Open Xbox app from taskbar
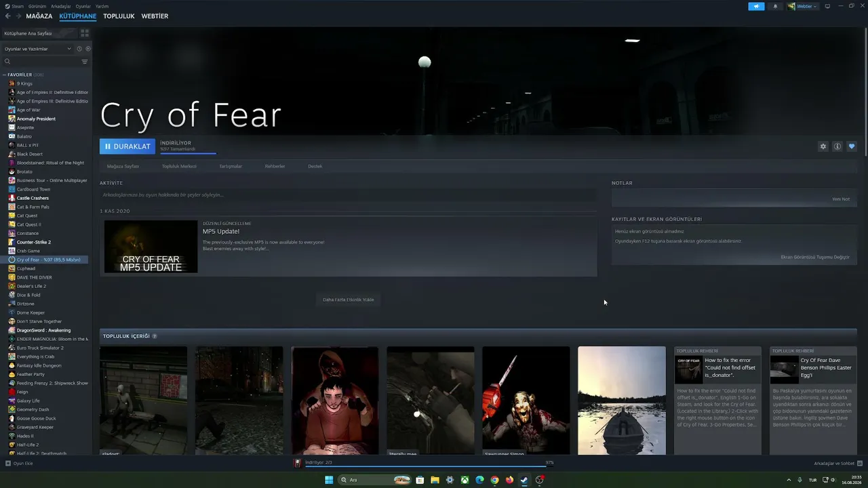 [x=465, y=480]
